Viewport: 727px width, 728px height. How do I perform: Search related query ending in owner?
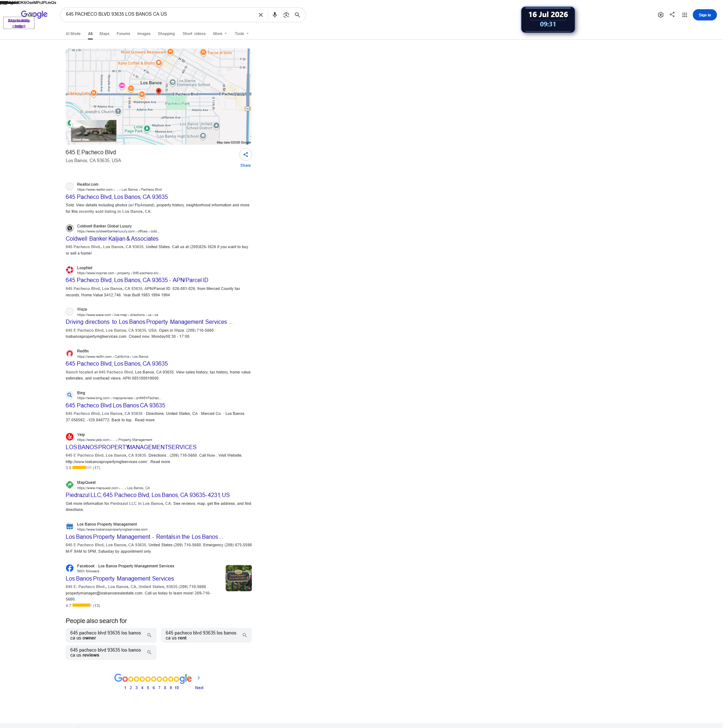111,639
